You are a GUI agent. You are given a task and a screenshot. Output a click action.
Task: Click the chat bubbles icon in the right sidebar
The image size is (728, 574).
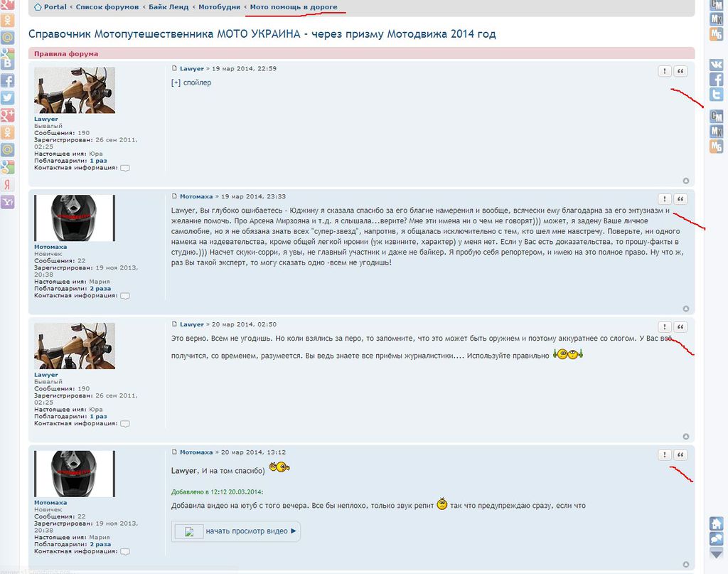tap(717, 538)
